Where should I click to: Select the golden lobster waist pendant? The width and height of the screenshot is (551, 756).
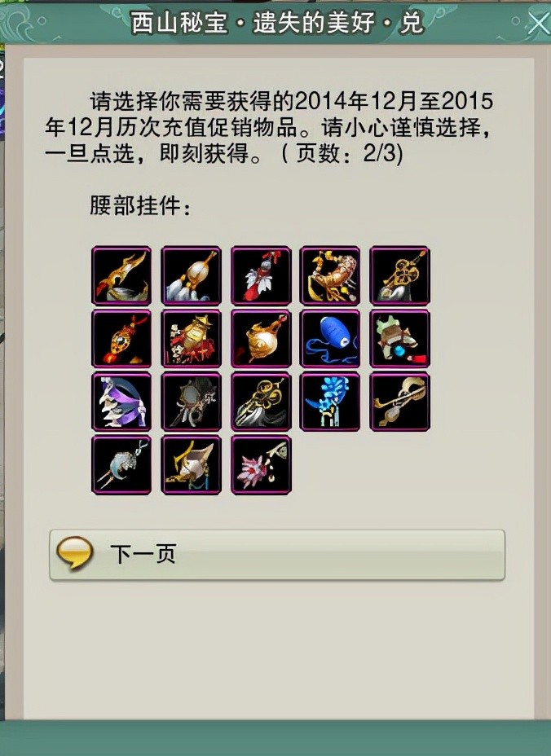[x=329, y=276]
